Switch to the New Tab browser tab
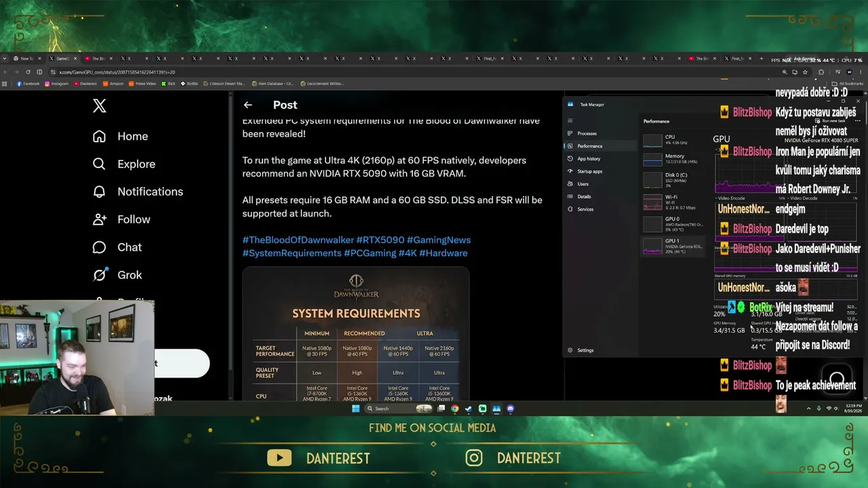 [23, 59]
